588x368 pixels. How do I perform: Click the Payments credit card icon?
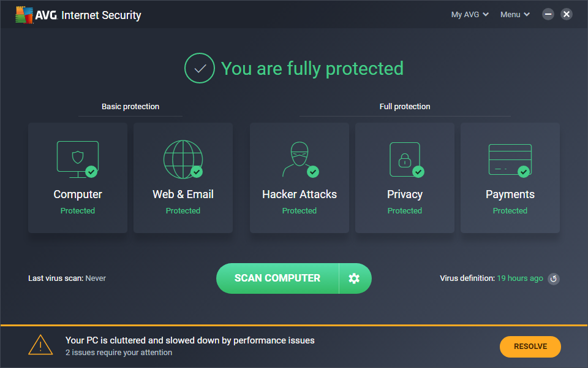tap(510, 159)
